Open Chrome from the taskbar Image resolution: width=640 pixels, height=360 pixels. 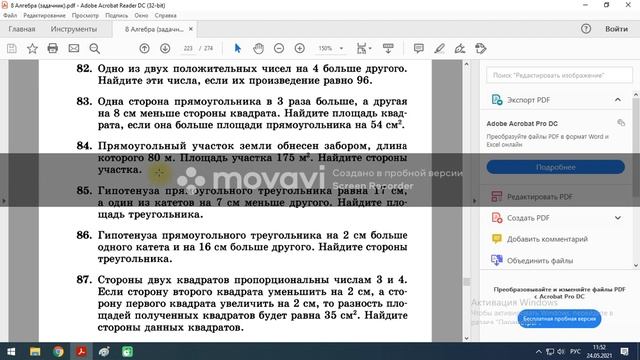tap(58, 351)
